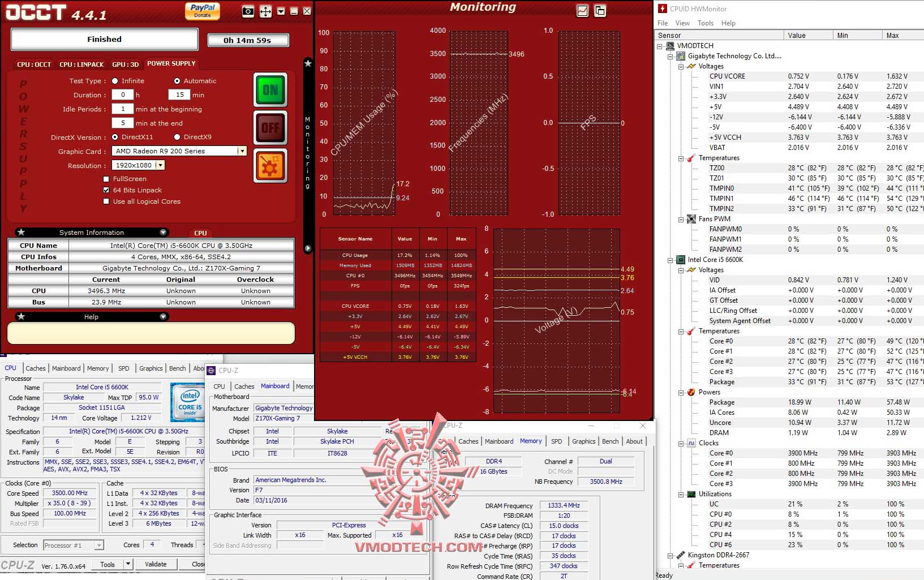Click the Tools button in CPU-Z
Image resolution: width=924 pixels, height=580 pixels.
point(108,564)
